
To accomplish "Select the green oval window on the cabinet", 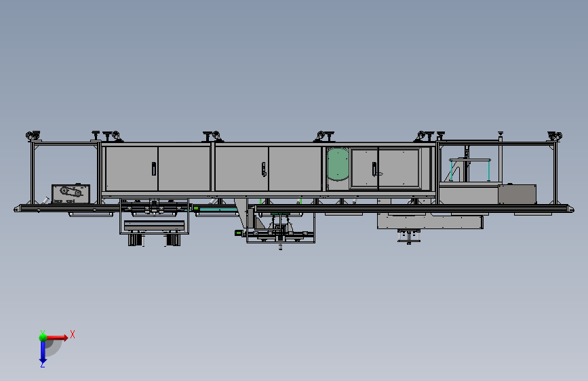I will pyautogui.click(x=338, y=164).
